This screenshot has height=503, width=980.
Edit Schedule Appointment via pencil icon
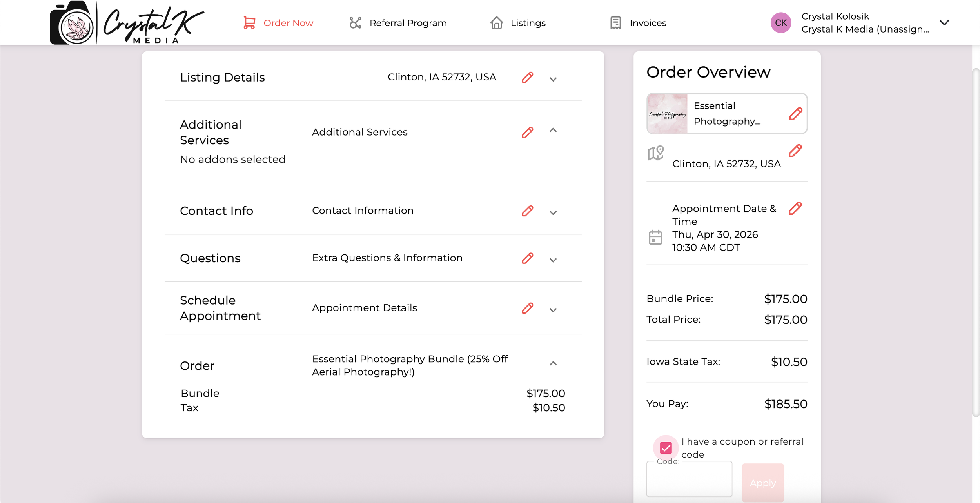click(527, 308)
